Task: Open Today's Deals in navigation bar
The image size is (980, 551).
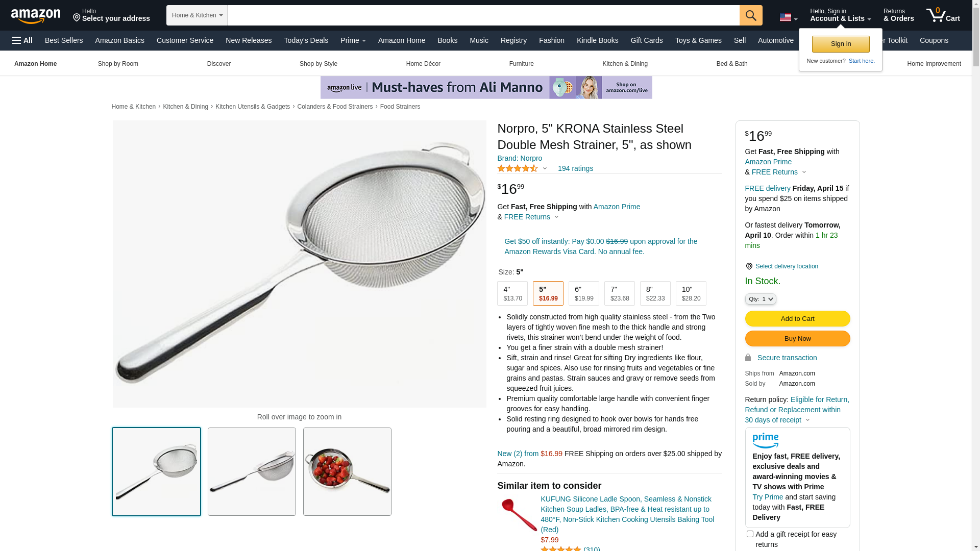Action: (306, 40)
